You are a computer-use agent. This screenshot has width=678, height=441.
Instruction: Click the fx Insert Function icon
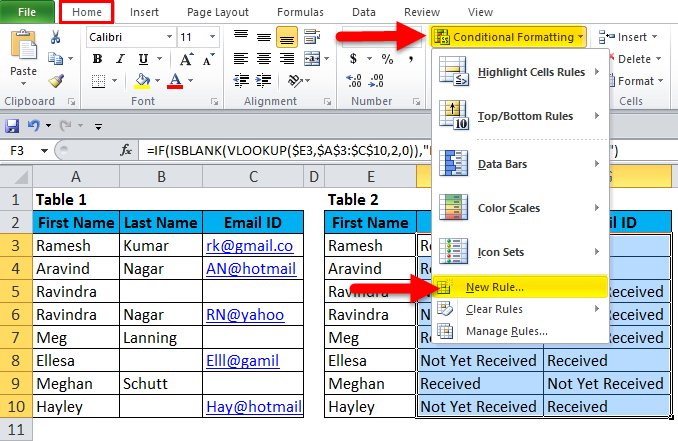126,150
